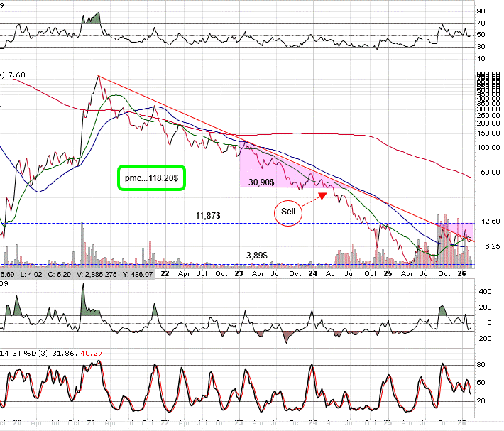Click the year 22 label on time axis
The image size is (504, 431).
click(165, 272)
